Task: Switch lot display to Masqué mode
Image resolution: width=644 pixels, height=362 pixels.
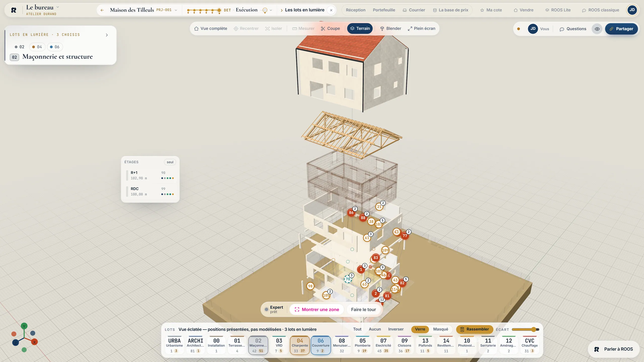Action: pyautogui.click(x=440, y=329)
